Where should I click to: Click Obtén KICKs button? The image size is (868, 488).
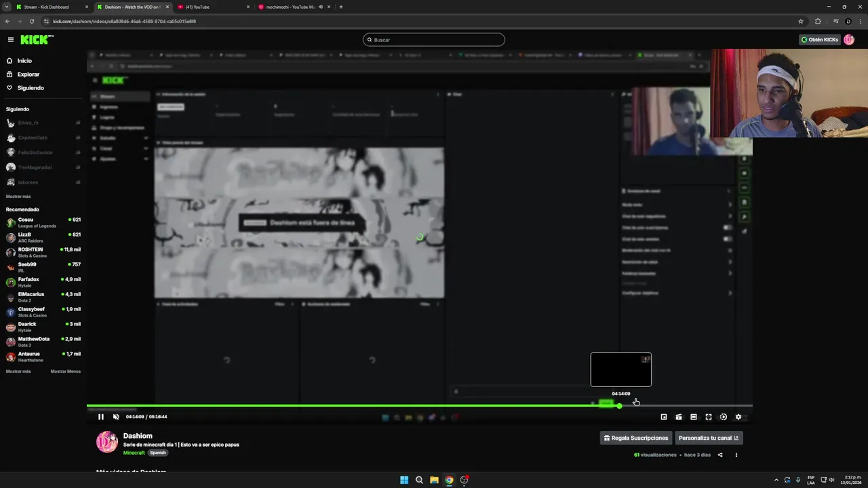point(820,40)
